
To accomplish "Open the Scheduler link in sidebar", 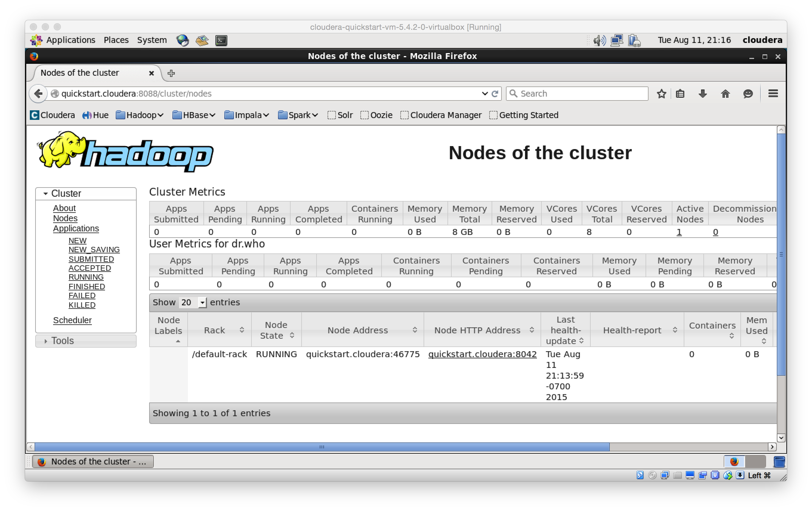I will pyautogui.click(x=72, y=320).
